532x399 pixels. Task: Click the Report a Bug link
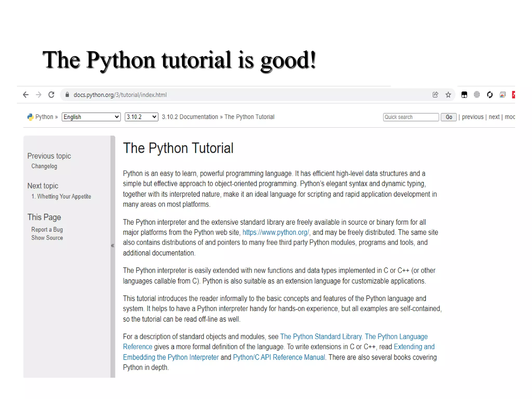click(47, 230)
